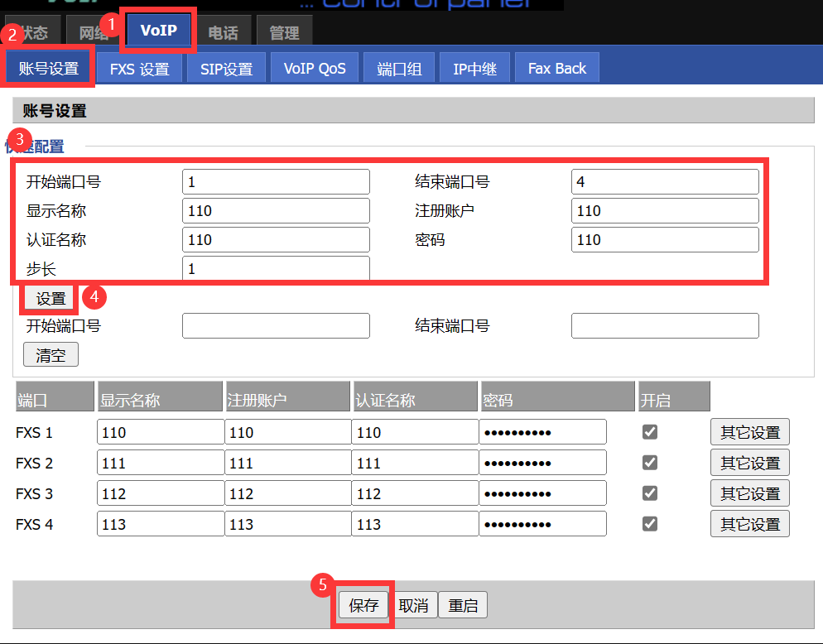The image size is (823, 644).
Task: Click the FXS 1 密码 field
Action: [542, 432]
